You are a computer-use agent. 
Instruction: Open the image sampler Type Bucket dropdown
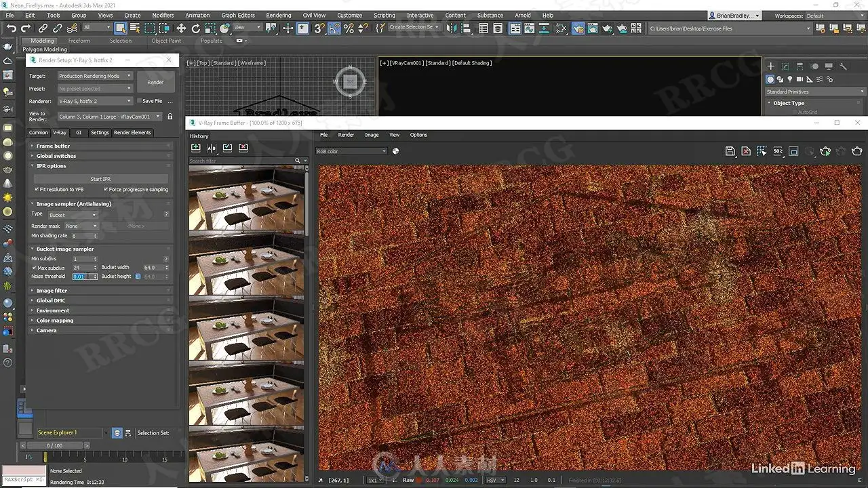[73, 215]
